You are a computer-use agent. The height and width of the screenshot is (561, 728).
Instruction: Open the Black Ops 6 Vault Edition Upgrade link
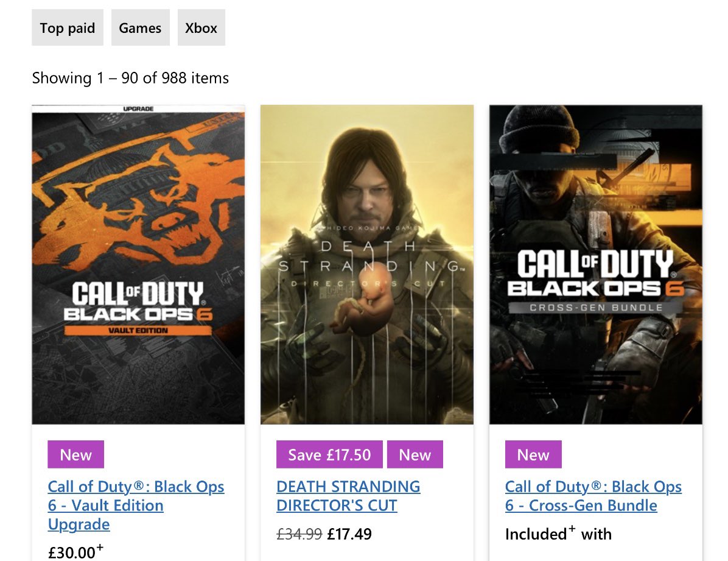pos(136,505)
